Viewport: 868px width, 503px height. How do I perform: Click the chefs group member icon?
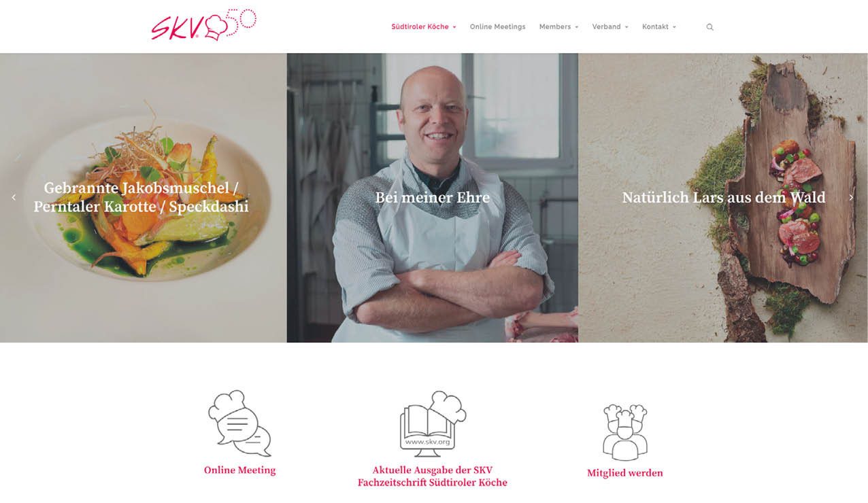[625, 432]
